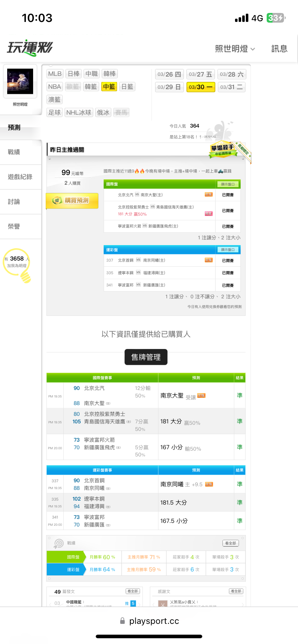This screenshot has width=298, height=644.
Task: Open the 遊戲紀錄 sidebar menu
Action: (x=21, y=177)
